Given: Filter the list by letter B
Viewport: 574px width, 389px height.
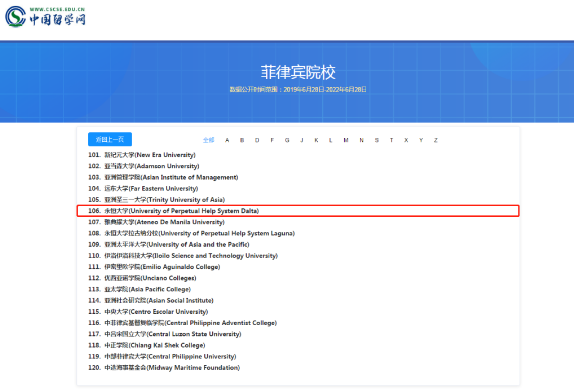Looking at the screenshot, I should tap(242, 140).
